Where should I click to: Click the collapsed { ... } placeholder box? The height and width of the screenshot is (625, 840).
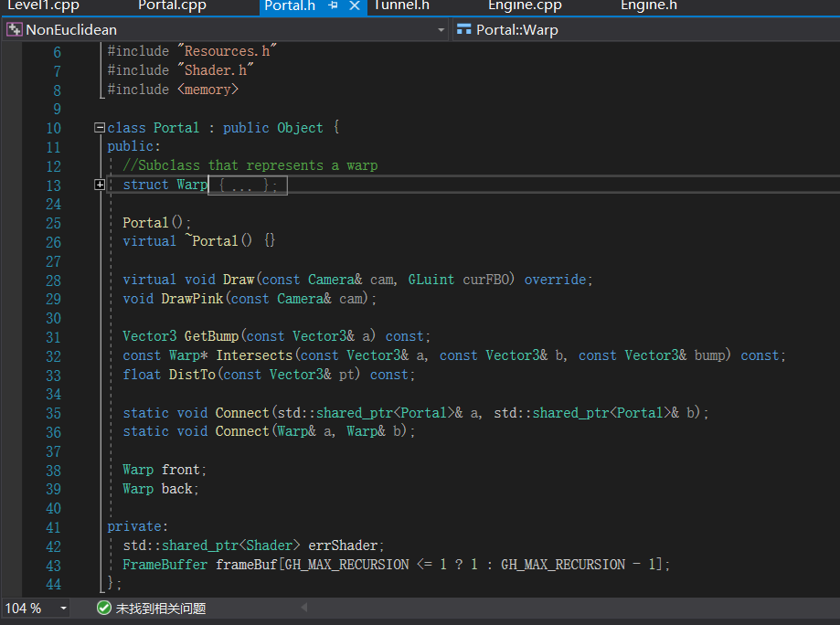click(x=249, y=185)
